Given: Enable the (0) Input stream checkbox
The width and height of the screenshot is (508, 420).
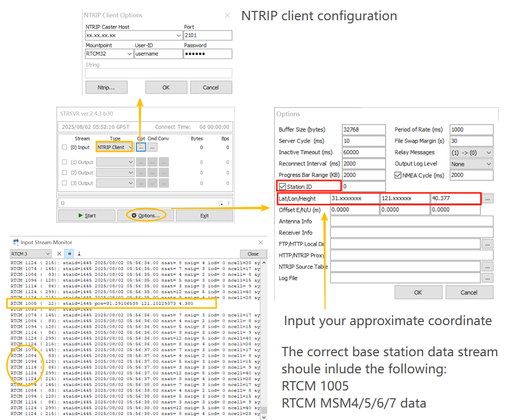Looking at the screenshot, I should (64, 147).
